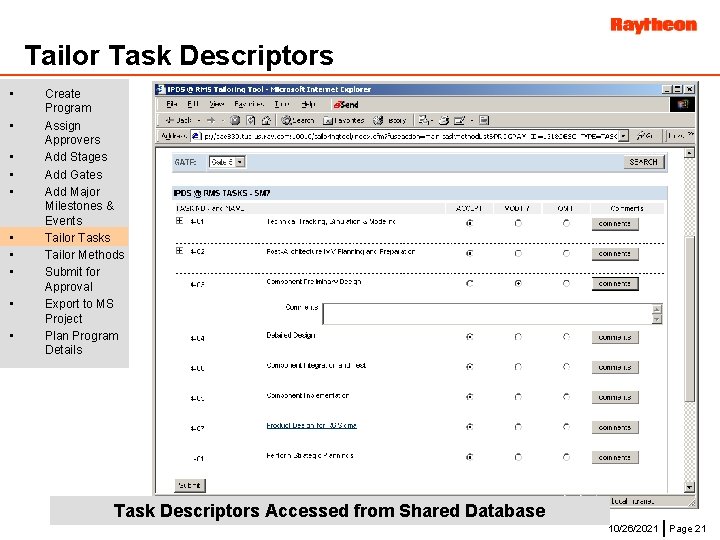Screen dimensions: 720x540
Task: Click page scrollbar down arrow
Action: point(689,487)
